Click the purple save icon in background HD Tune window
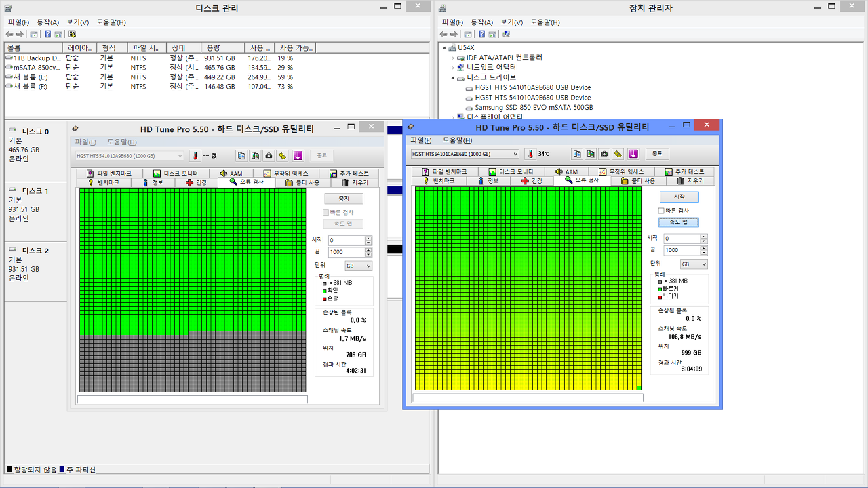 click(x=298, y=155)
